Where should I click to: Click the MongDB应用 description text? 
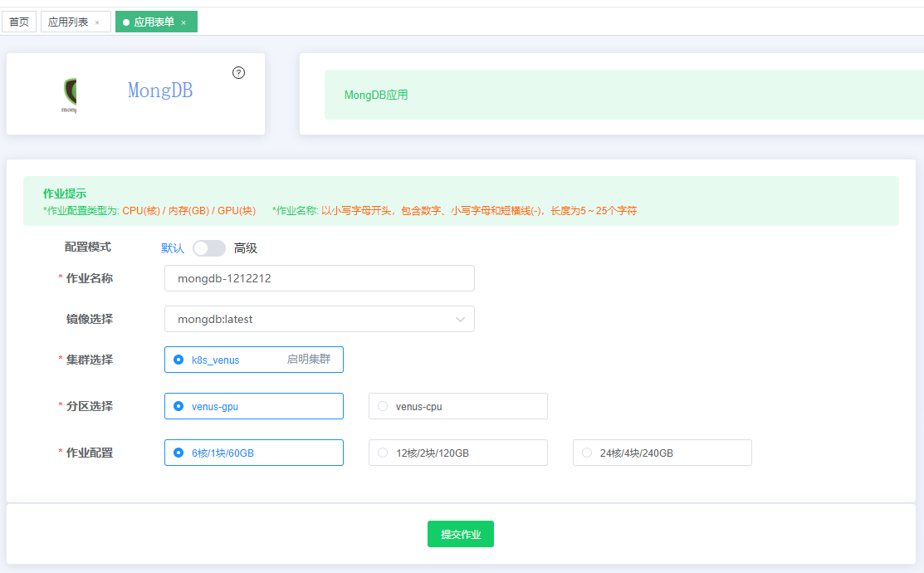click(x=376, y=95)
